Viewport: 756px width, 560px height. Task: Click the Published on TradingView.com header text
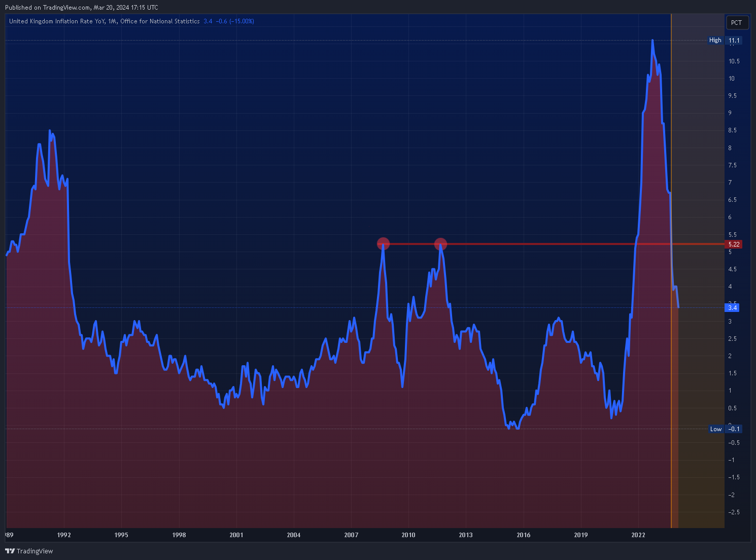pos(81,8)
